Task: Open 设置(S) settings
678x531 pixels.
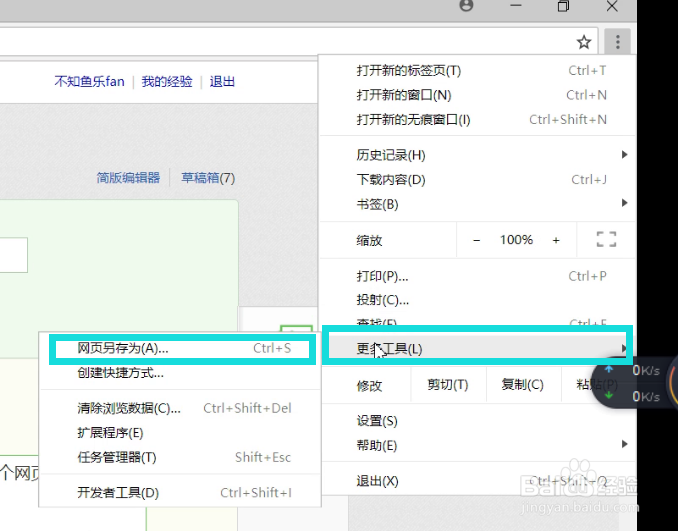Action: 477,421
